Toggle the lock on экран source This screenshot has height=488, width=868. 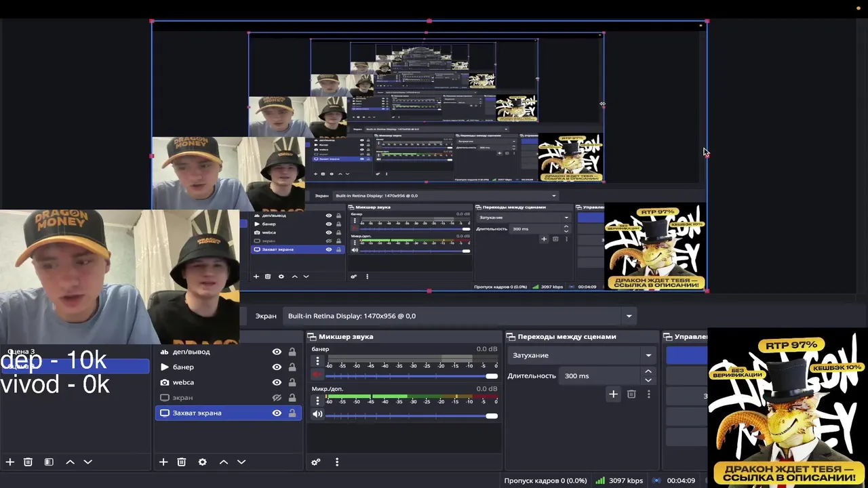(292, 397)
